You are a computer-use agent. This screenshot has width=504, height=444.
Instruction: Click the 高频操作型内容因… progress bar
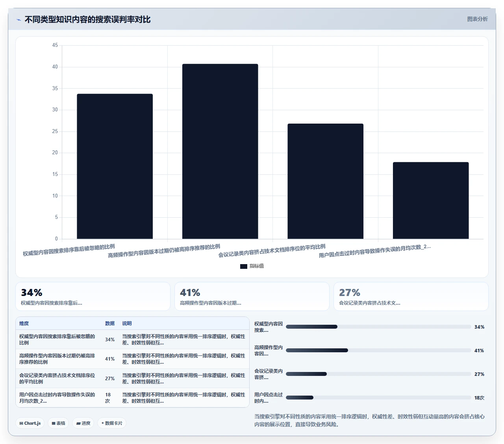tap(378, 350)
